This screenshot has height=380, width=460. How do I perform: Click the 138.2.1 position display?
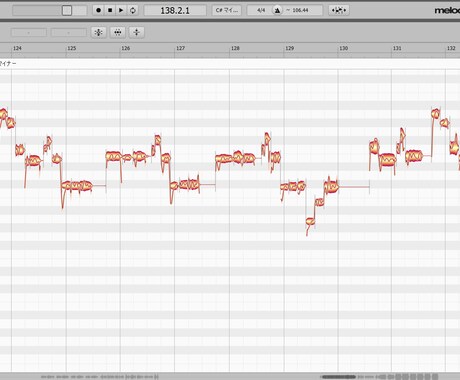click(x=175, y=10)
